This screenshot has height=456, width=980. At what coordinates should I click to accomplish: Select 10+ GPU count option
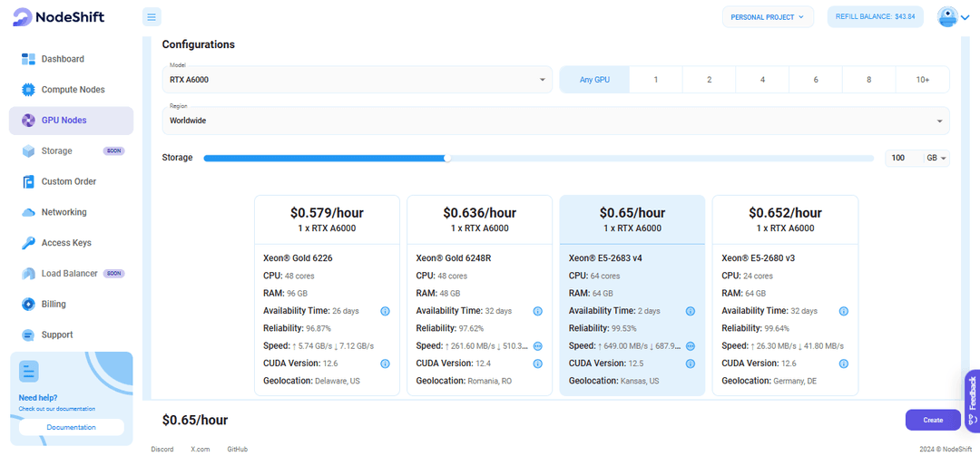923,80
